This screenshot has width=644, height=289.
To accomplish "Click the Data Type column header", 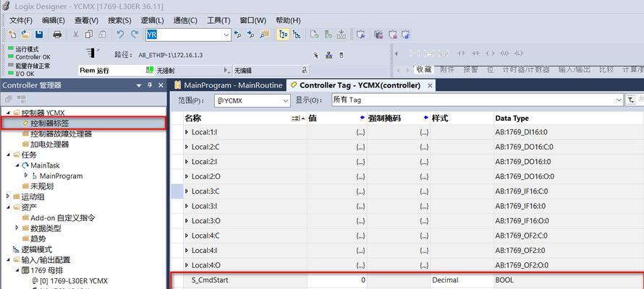I will (x=569, y=118).
